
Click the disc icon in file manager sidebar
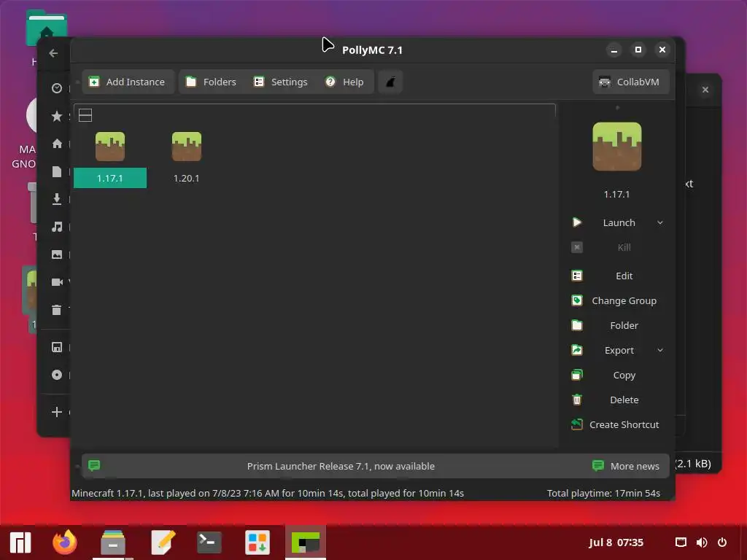tap(57, 375)
